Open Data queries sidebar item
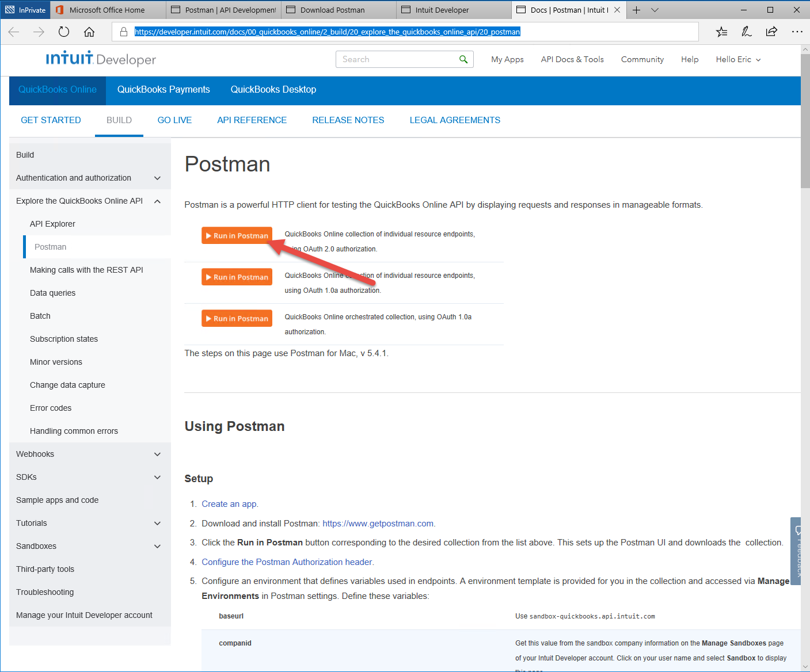The height and width of the screenshot is (672, 810). coord(52,293)
